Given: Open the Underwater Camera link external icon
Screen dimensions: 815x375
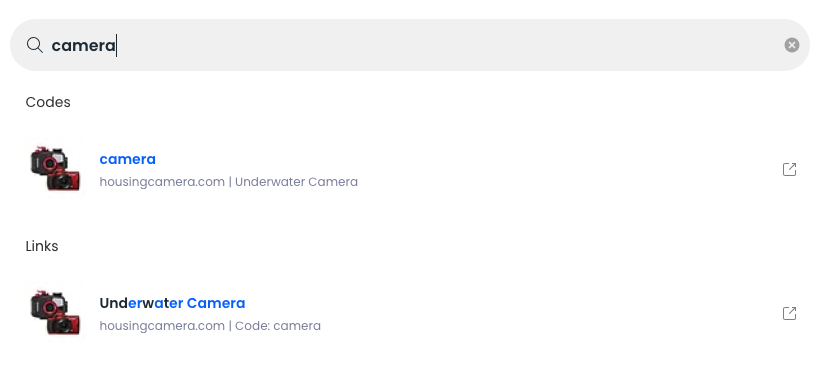Looking at the screenshot, I should click(790, 313).
